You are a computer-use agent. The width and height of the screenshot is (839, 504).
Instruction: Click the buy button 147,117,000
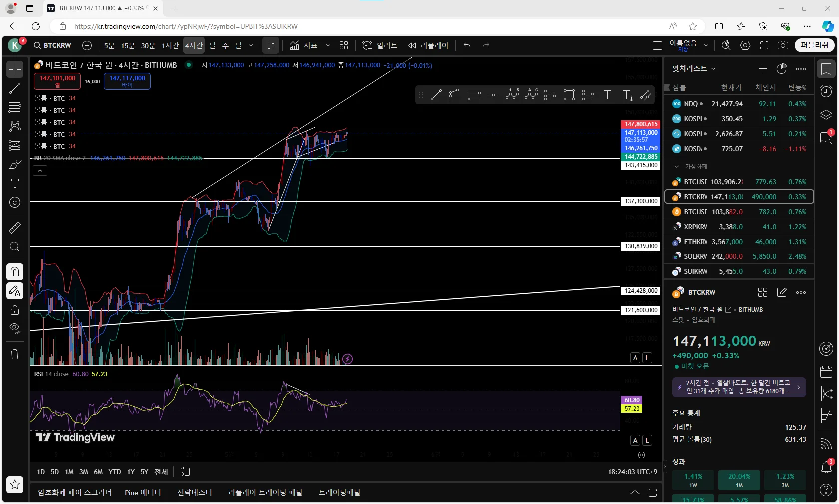127,81
